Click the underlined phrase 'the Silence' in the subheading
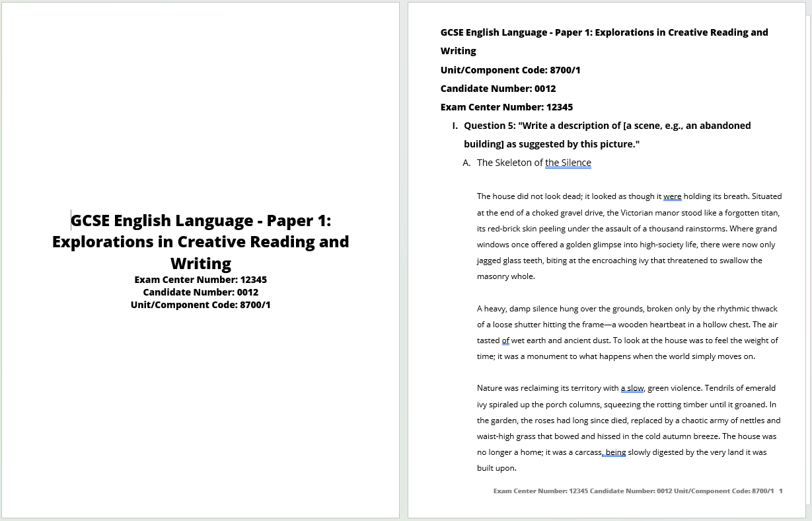This screenshot has width=812, height=521. tap(568, 163)
